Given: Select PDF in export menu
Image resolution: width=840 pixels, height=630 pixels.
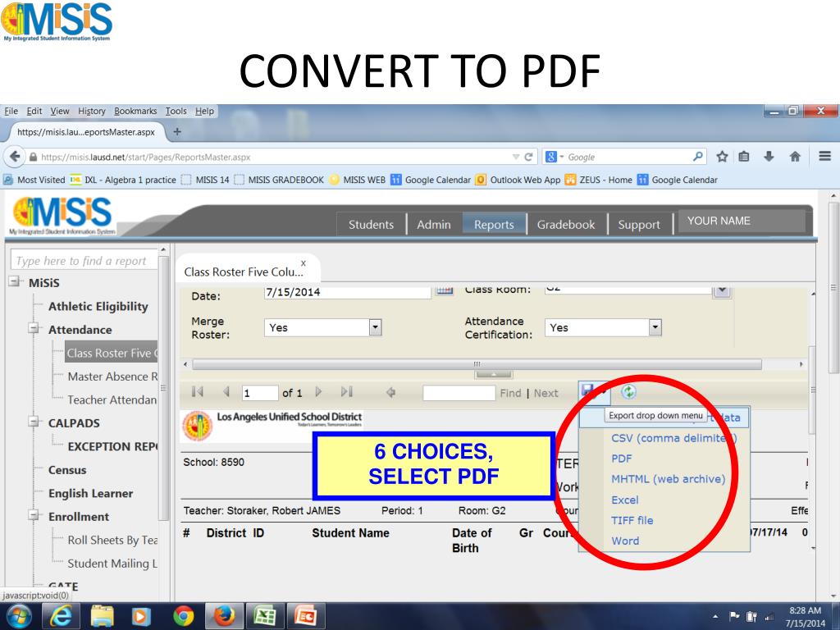Looking at the screenshot, I should [x=622, y=459].
